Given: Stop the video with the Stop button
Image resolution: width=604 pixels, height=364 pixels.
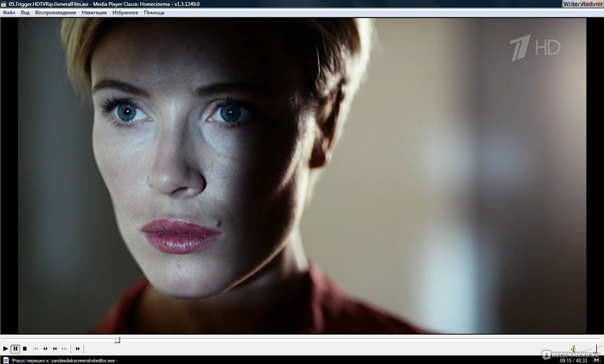Looking at the screenshot, I should pyautogui.click(x=25, y=348).
